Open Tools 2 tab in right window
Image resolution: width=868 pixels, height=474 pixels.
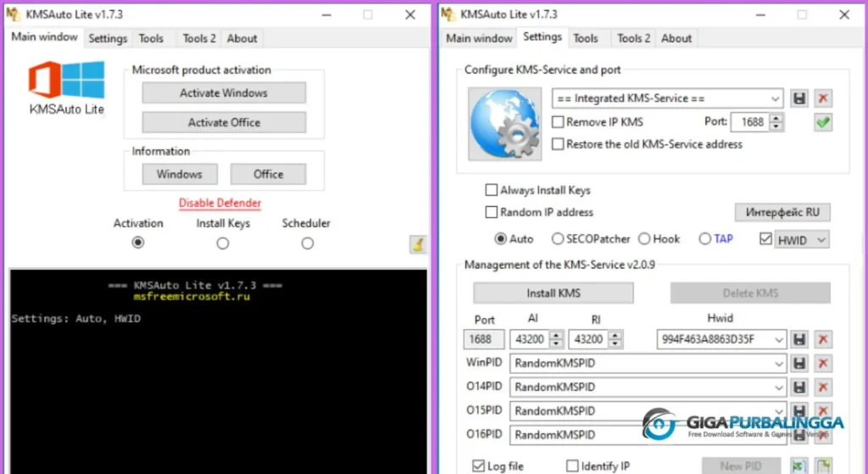click(634, 38)
